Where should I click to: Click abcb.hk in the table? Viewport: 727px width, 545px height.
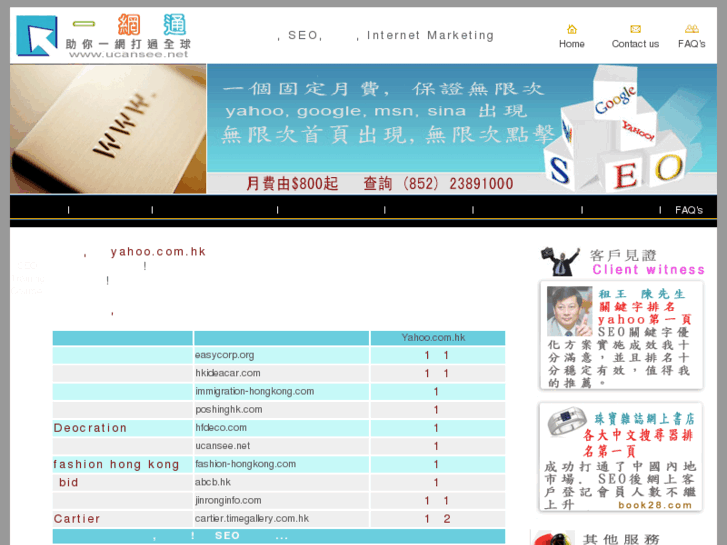tap(213, 482)
